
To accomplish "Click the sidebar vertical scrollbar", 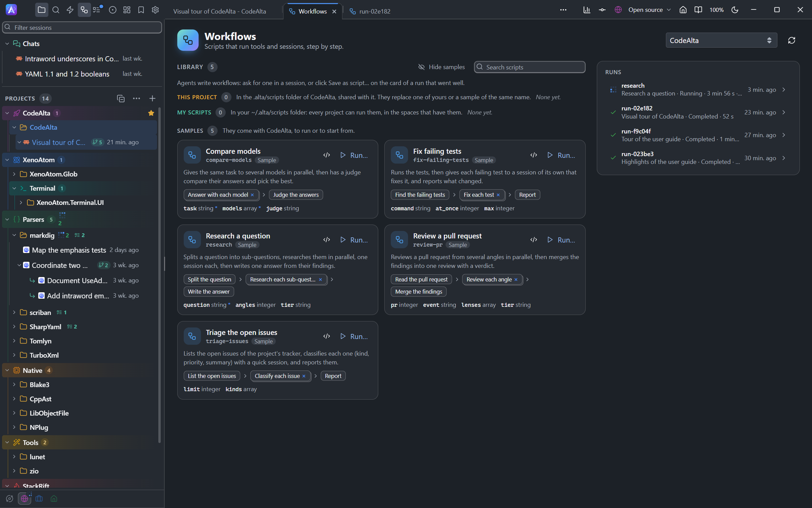I will (x=159, y=275).
